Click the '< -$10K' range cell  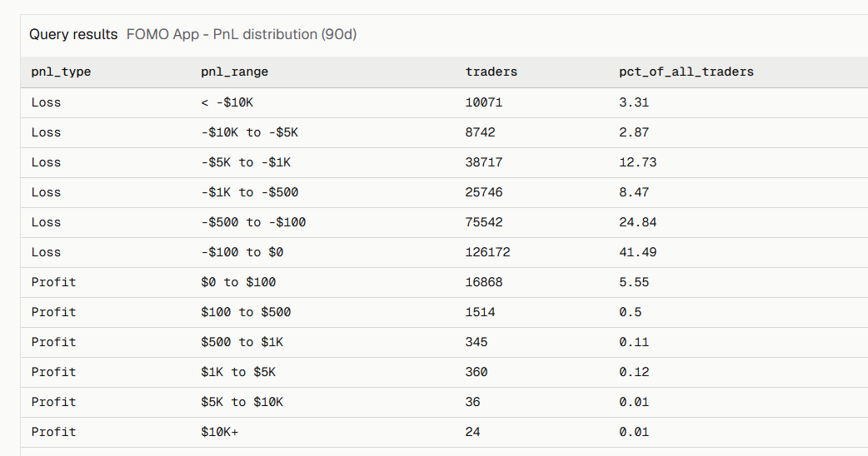click(227, 102)
